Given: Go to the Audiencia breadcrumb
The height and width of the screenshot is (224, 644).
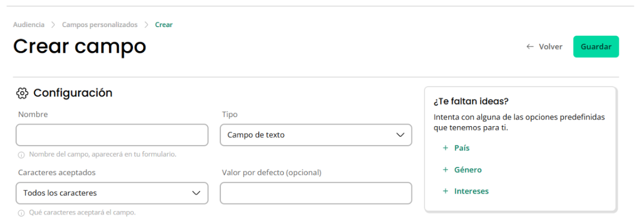Looking at the screenshot, I should point(29,24).
